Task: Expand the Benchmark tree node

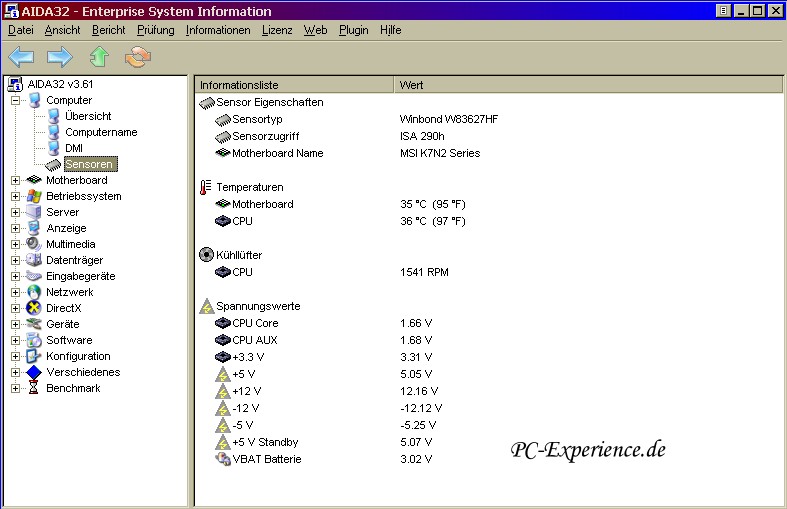Action: 16,388
